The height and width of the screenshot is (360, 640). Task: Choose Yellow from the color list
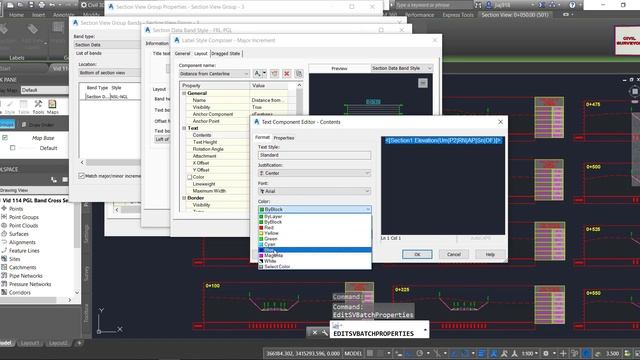coord(315,233)
